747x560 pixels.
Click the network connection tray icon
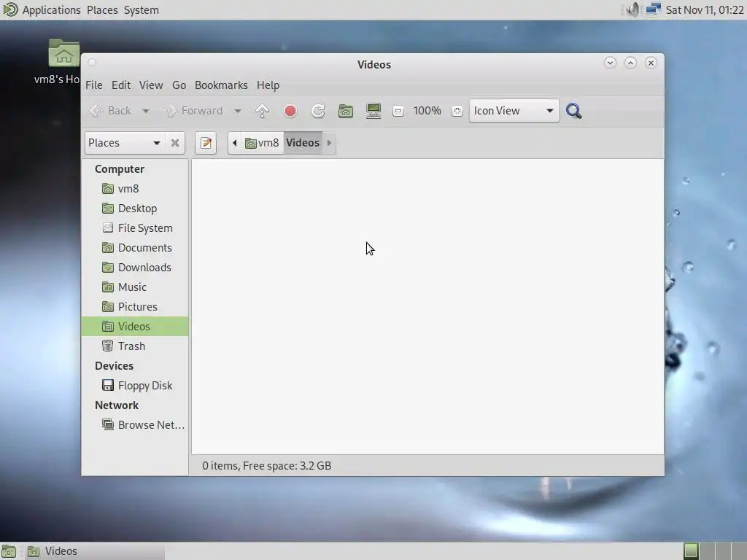coord(653,9)
